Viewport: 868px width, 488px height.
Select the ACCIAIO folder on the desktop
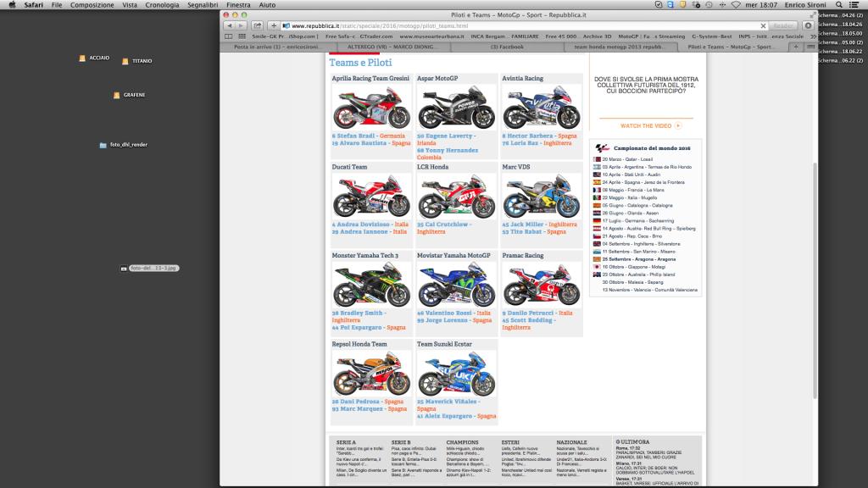coord(94,58)
